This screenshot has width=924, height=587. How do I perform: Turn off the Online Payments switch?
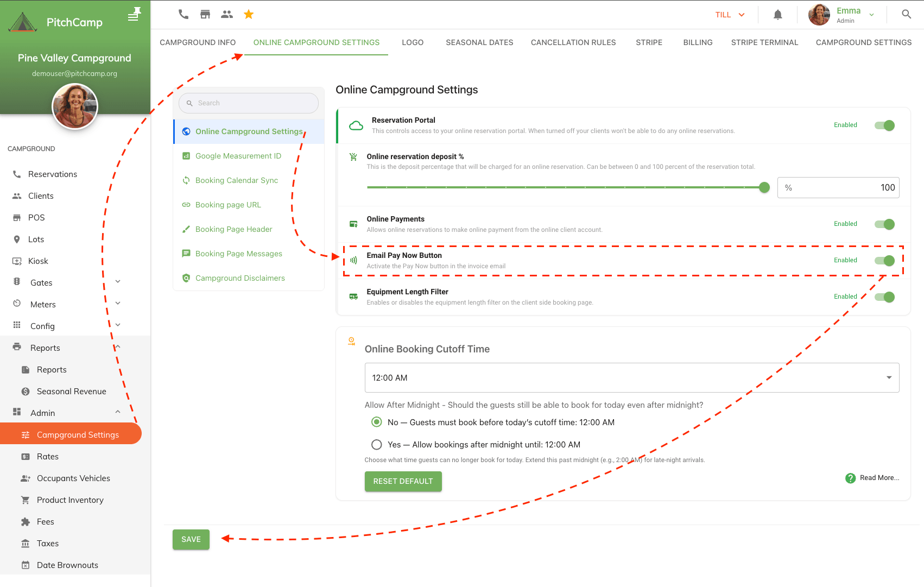884,224
